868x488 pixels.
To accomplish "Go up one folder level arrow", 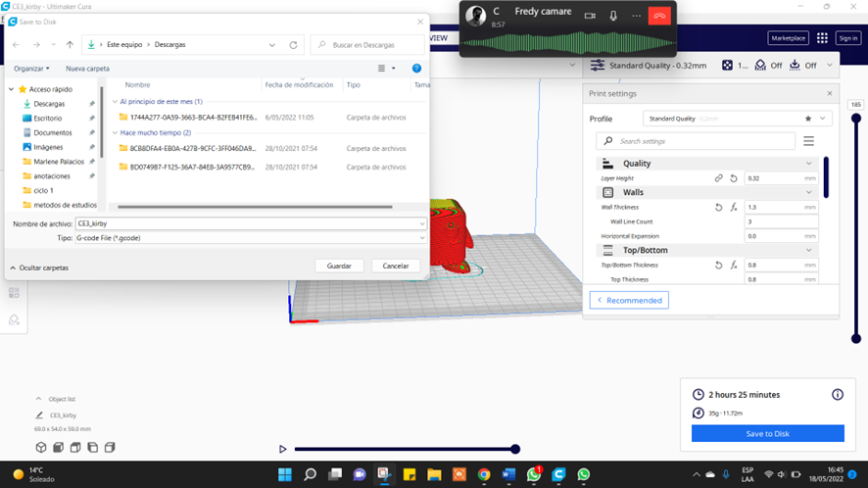I will (70, 45).
